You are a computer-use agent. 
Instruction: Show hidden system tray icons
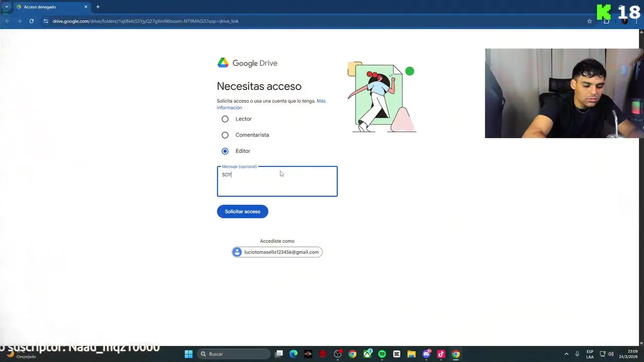tap(566, 354)
